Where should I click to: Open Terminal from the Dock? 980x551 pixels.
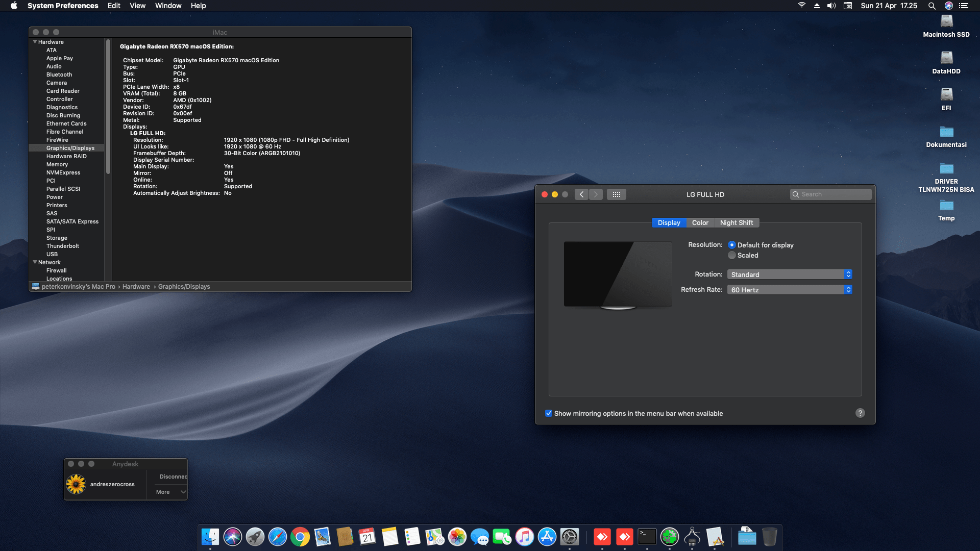click(x=647, y=537)
